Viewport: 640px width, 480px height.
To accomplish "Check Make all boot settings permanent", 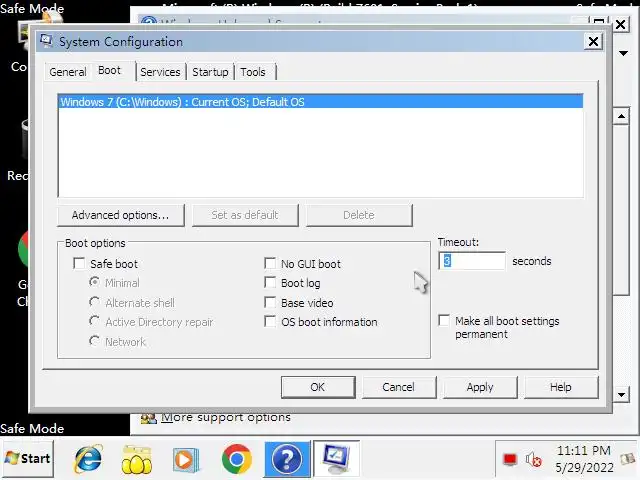I will 444,320.
